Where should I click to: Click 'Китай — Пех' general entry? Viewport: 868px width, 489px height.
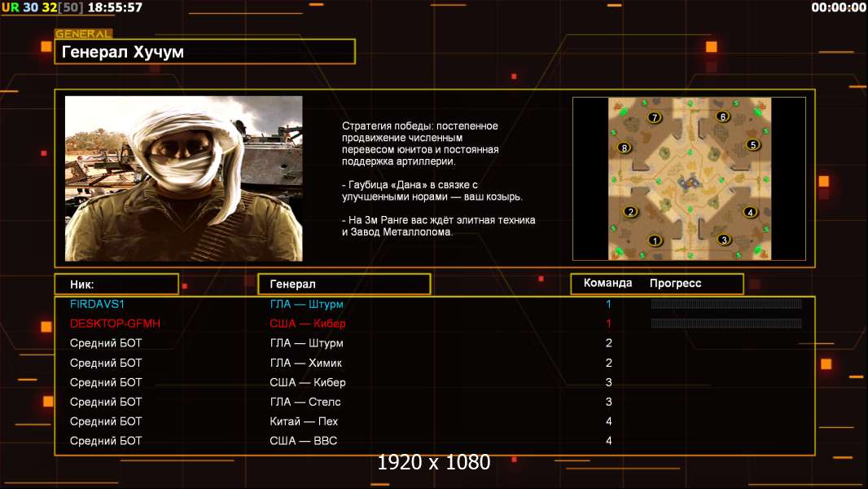(304, 421)
